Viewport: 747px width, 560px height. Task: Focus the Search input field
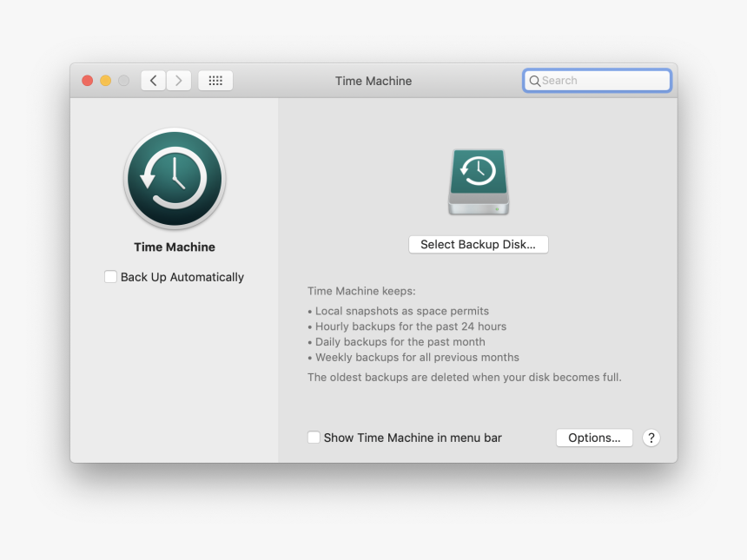click(604, 81)
